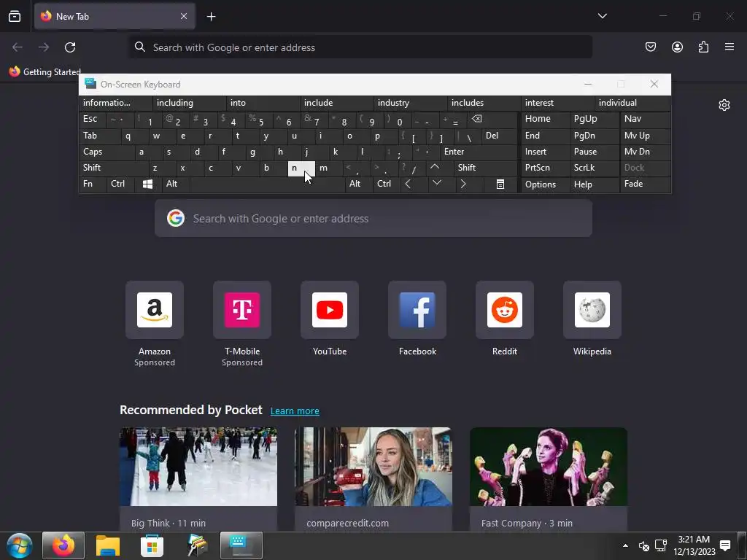This screenshot has height=560, width=747.
Task: Choose the 'includes' word suggestion
Action: [484, 103]
